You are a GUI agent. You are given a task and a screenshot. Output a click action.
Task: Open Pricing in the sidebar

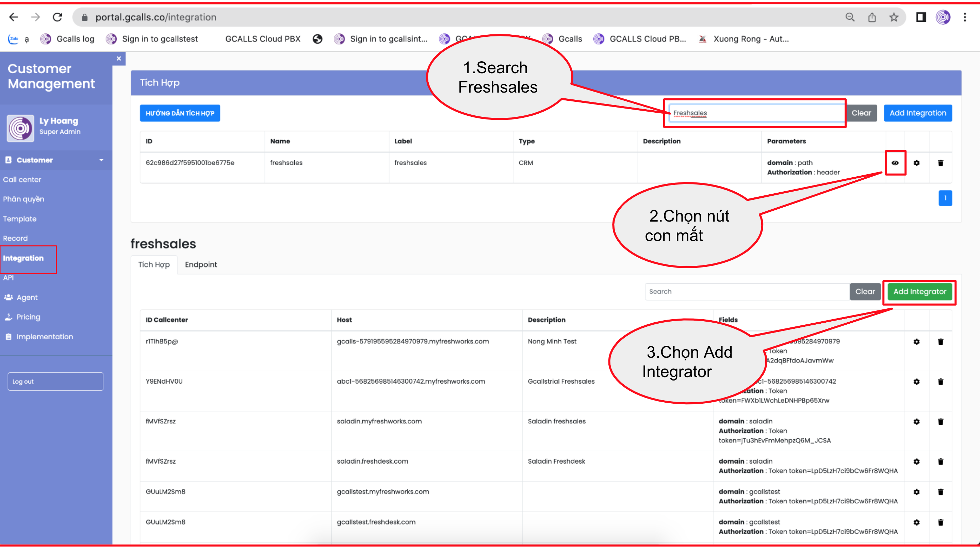pos(28,317)
